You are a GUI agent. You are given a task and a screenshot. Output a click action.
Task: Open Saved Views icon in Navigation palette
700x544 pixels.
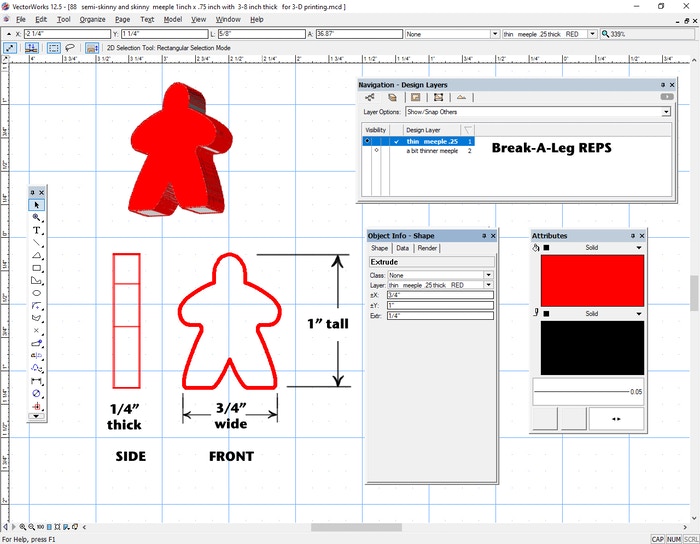(462, 97)
